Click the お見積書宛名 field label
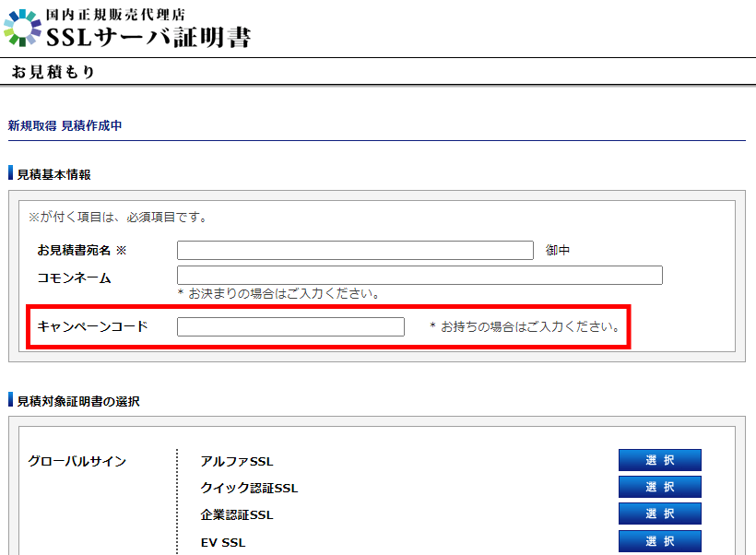Screen dimensions: 756x555 [81, 250]
